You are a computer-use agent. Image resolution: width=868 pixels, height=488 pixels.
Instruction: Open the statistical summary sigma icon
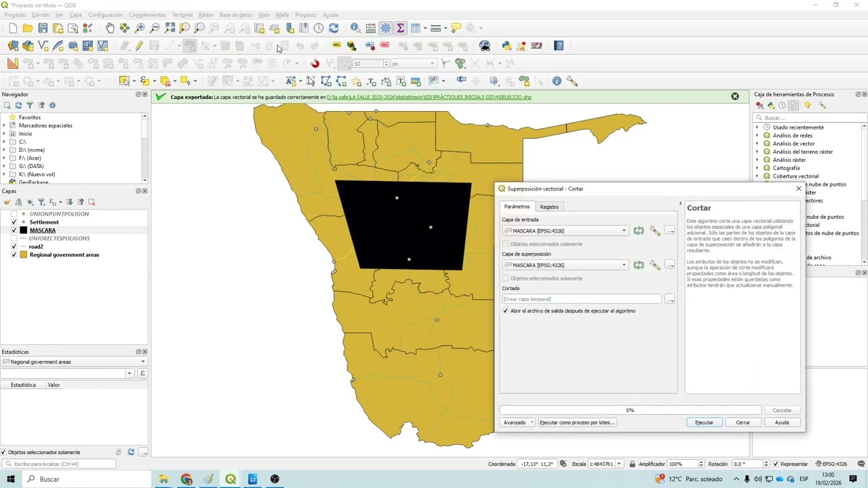[x=400, y=28]
